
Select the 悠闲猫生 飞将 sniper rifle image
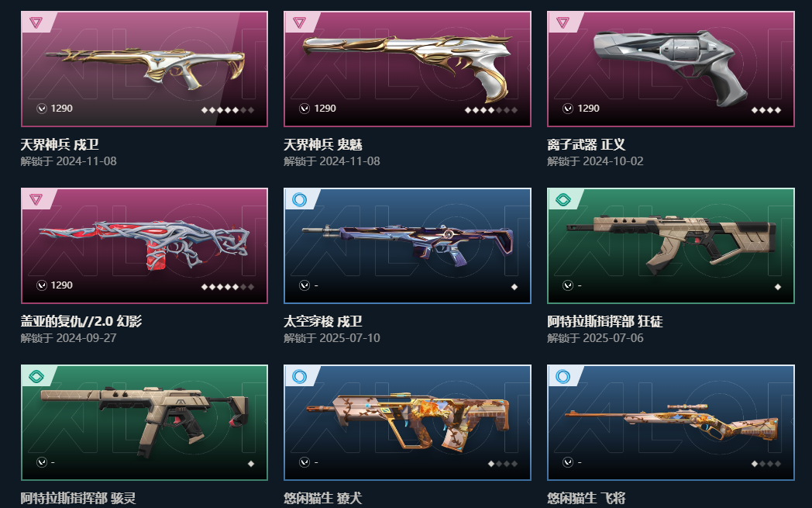coord(672,423)
